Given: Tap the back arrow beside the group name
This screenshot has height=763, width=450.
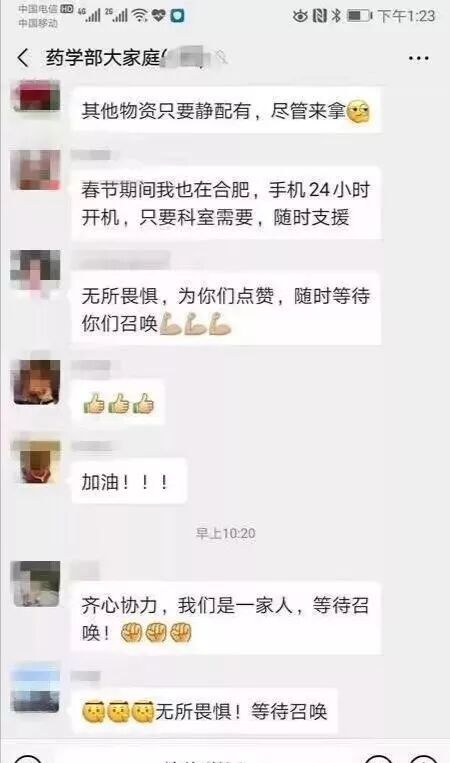Looking at the screenshot, I should pos(23,58).
